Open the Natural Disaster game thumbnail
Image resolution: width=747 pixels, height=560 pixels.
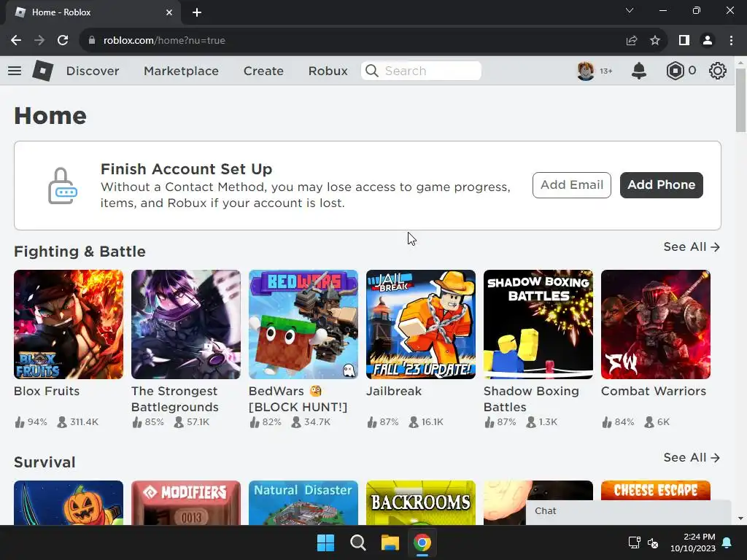pyautogui.click(x=303, y=503)
